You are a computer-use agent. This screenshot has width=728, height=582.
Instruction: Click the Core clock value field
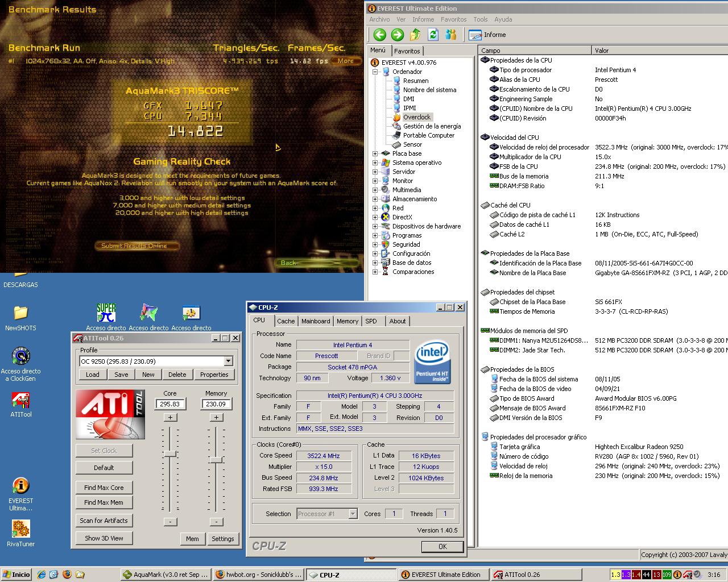[170, 404]
